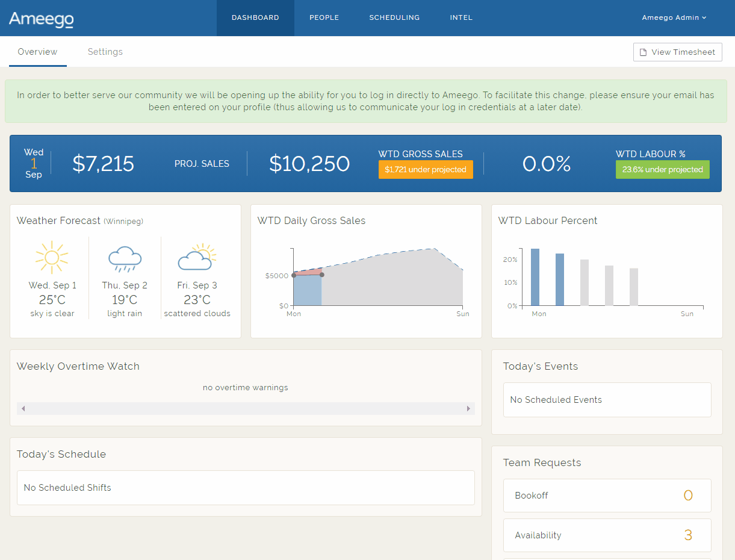735x560 pixels.
Task: Click the orange $1,721 under projected badge
Action: click(x=426, y=170)
